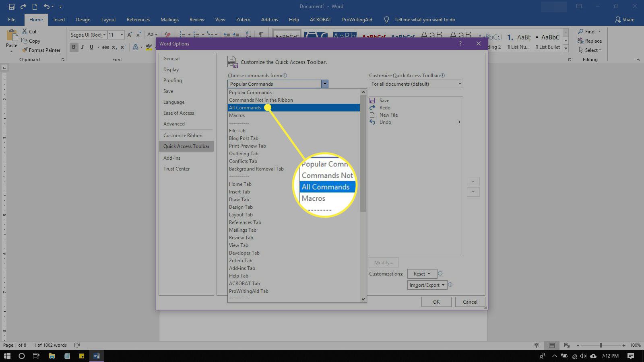Open the For all documents dropdown
This screenshot has width=644, height=362.
pyautogui.click(x=416, y=84)
